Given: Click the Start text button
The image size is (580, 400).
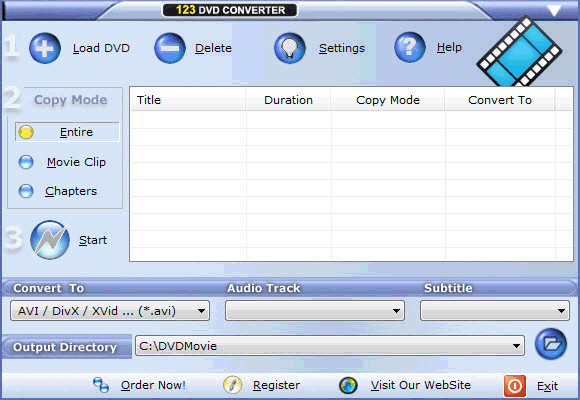Looking at the screenshot, I should 93,240.
